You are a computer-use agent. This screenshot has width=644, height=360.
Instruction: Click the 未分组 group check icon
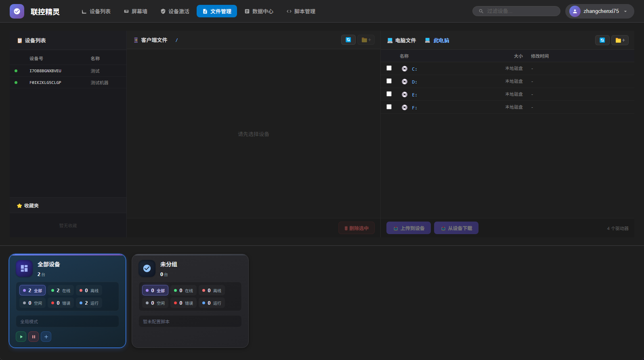pyautogui.click(x=147, y=268)
